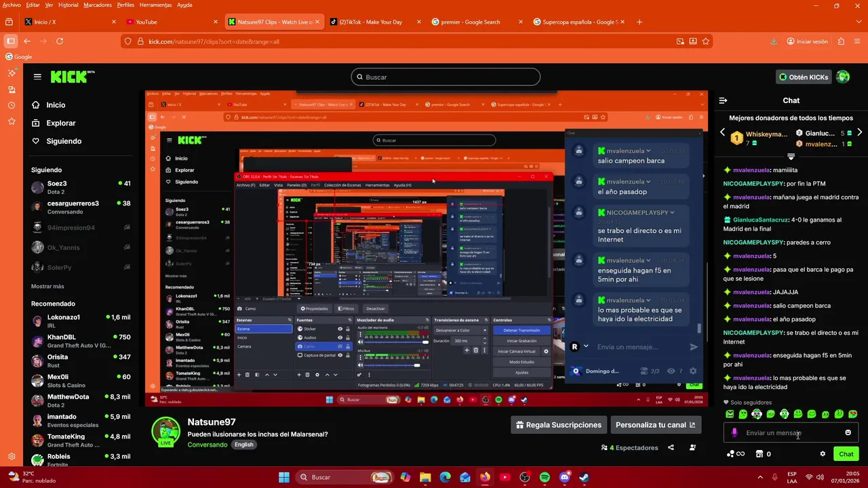Click Personaliza tu canal button
This screenshot has width=868, height=488.
(655, 425)
